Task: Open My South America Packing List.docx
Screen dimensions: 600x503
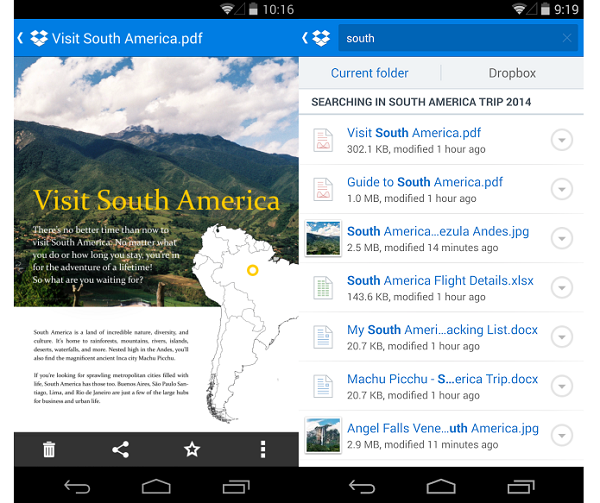Action: point(441,337)
